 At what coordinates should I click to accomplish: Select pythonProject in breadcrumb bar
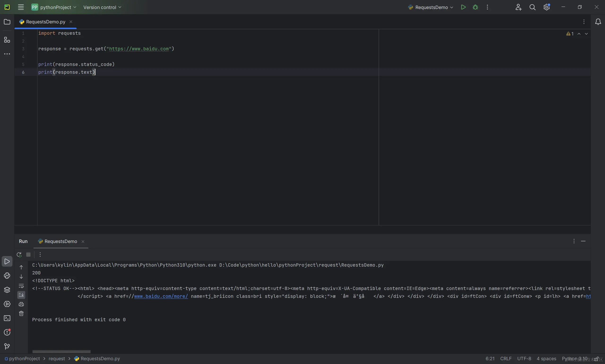point(22,359)
